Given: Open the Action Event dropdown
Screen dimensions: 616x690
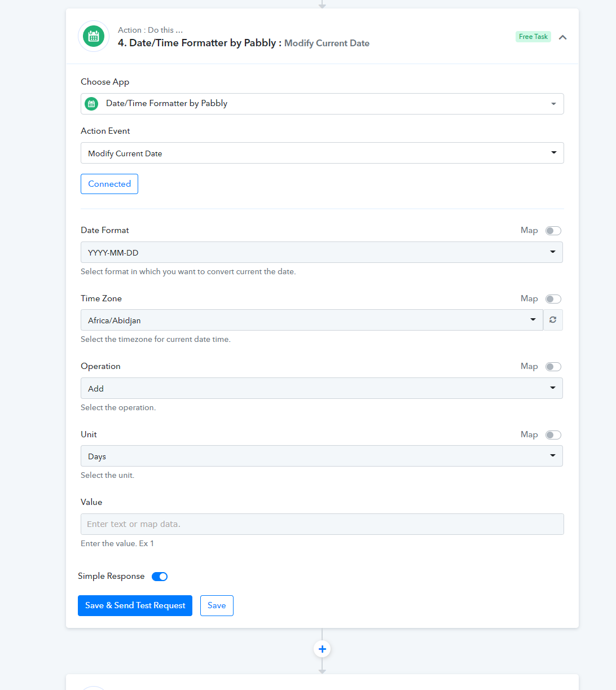Looking at the screenshot, I should tap(322, 153).
